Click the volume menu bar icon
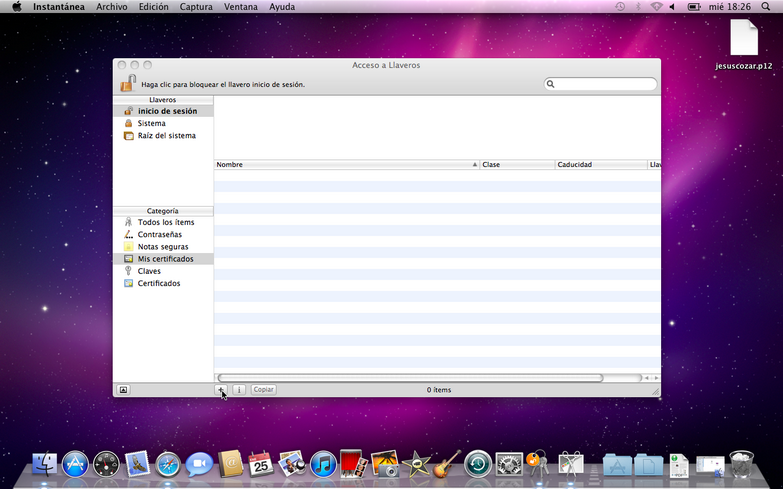This screenshot has width=783, height=489. [x=672, y=6]
